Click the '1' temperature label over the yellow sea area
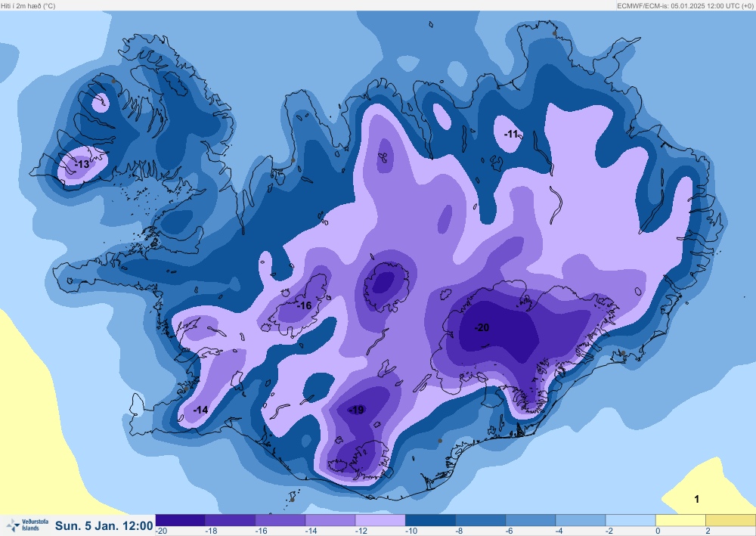The image size is (756, 536). pos(697,500)
